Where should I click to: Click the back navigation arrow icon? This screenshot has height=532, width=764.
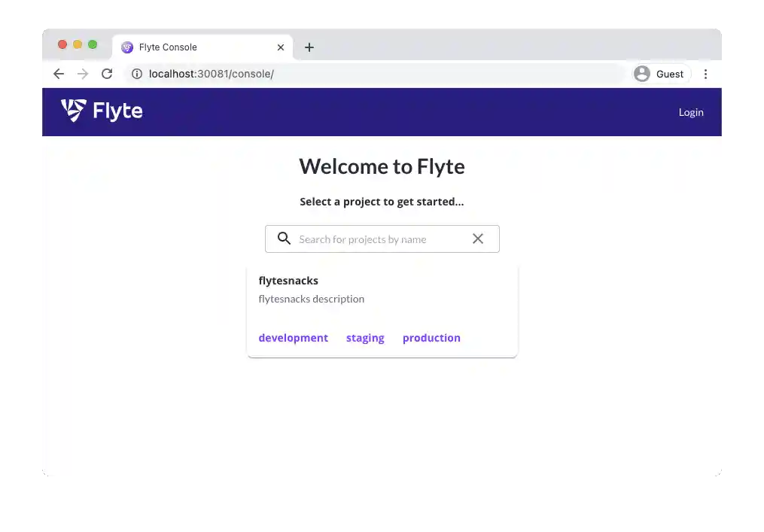[59, 74]
